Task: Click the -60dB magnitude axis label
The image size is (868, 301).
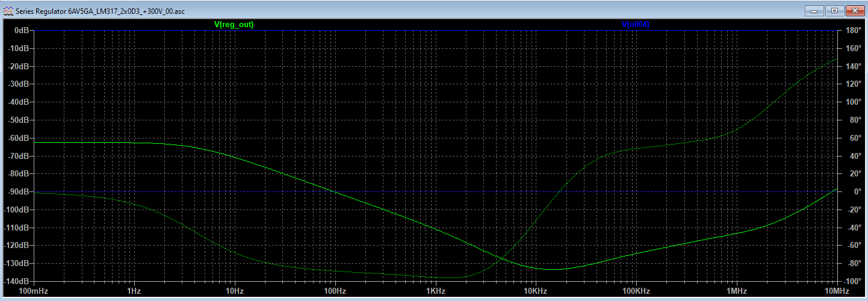Action: click(19, 138)
